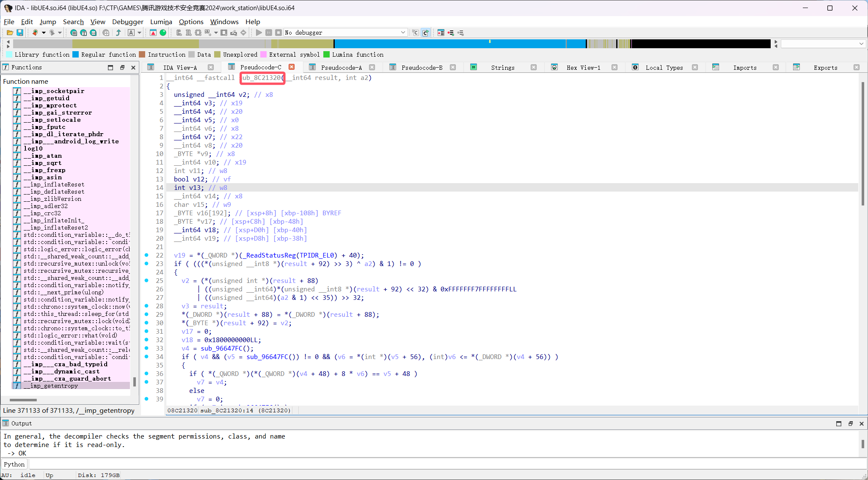The image size is (868, 480).
Task: Click the highlighted sub_8C21320 function name
Action: (262, 78)
